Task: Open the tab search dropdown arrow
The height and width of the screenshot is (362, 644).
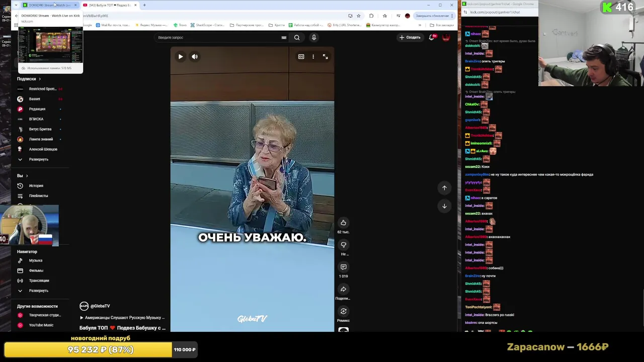Action: coord(16,5)
